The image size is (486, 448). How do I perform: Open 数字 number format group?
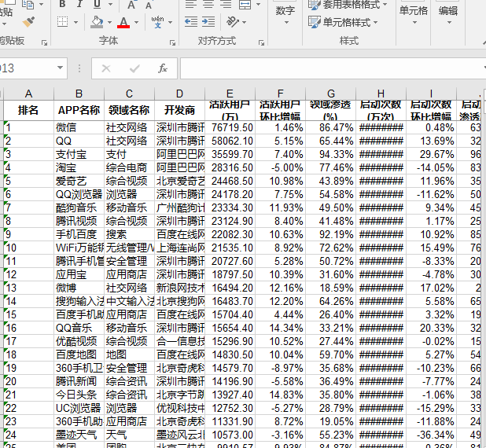(x=285, y=14)
